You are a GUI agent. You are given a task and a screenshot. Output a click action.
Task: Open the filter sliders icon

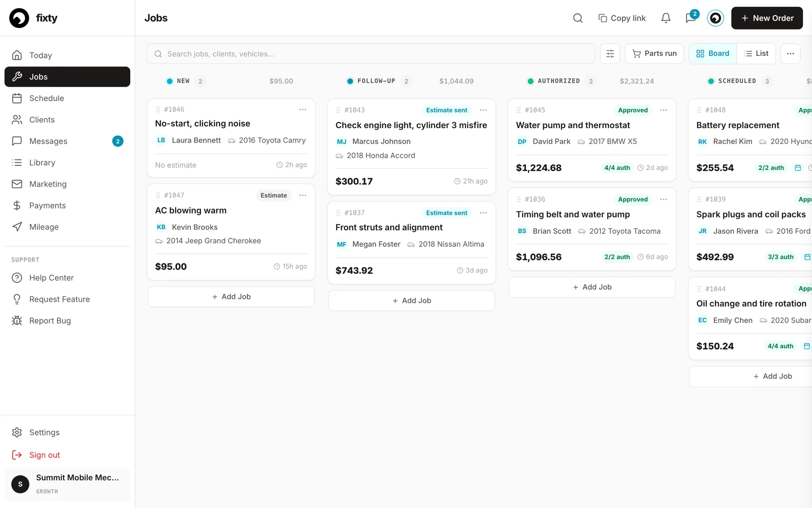click(x=610, y=54)
